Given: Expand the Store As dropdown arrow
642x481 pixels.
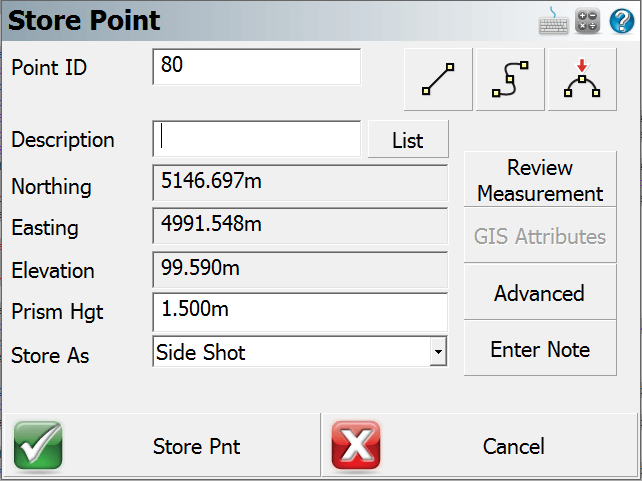Looking at the screenshot, I should 438,352.
